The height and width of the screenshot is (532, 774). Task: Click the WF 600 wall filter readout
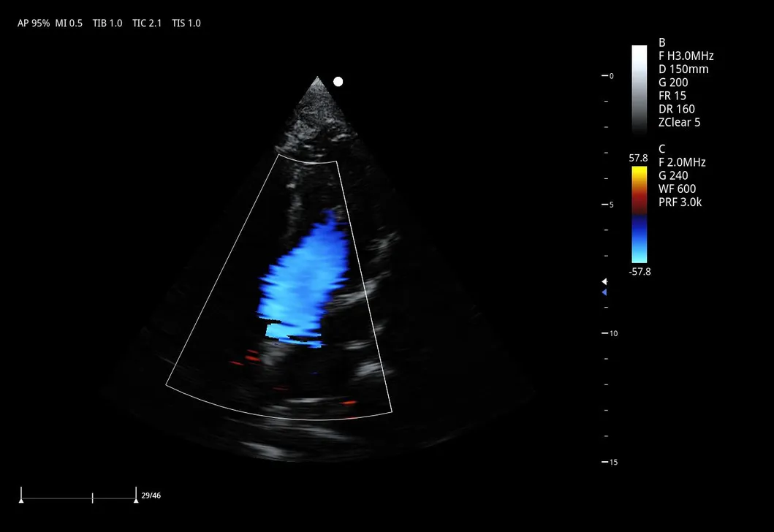pyautogui.click(x=677, y=189)
